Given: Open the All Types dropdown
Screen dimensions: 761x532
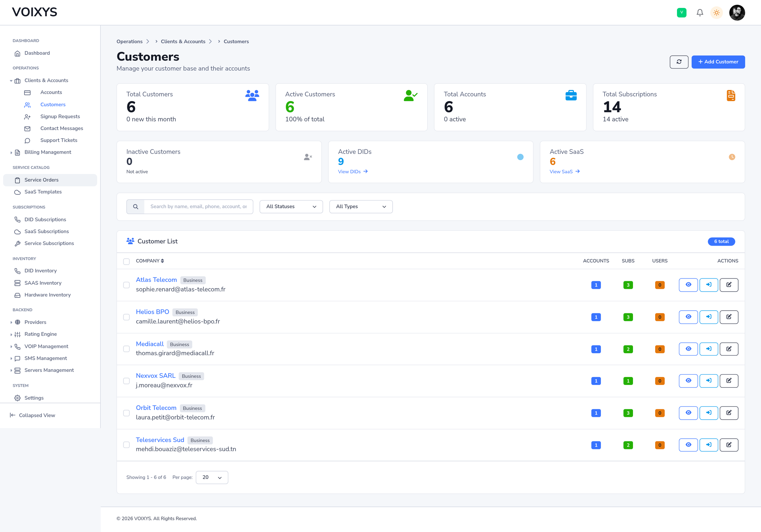Looking at the screenshot, I should pos(361,207).
